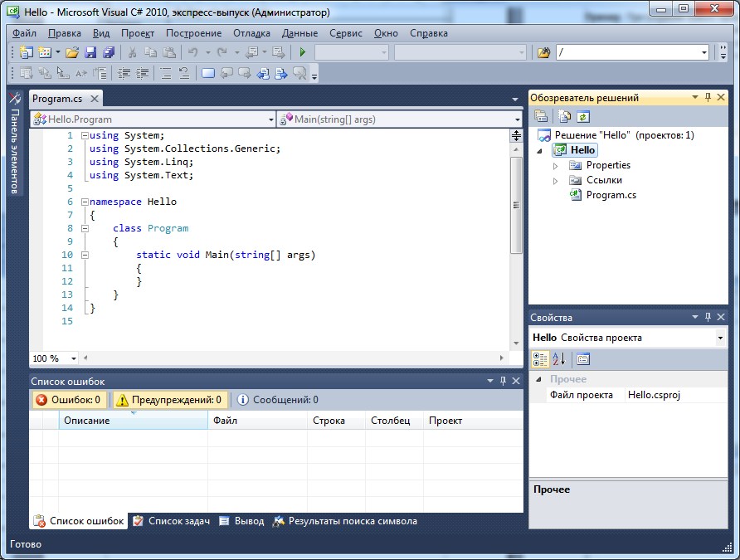Pin the Solution Explorer panel
Screen dimensions: 740x560
pyautogui.click(x=708, y=97)
